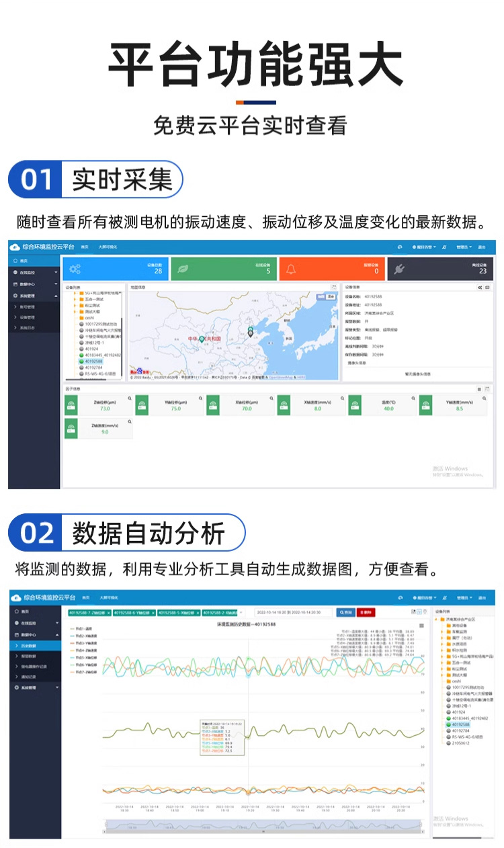The image size is (504, 848).
Task: Expand 在线监控 in the upper dashboard sidebar
Action: [35, 272]
